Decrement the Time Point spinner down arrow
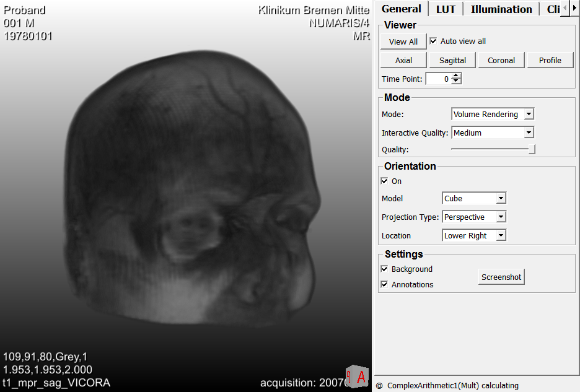 pos(457,82)
